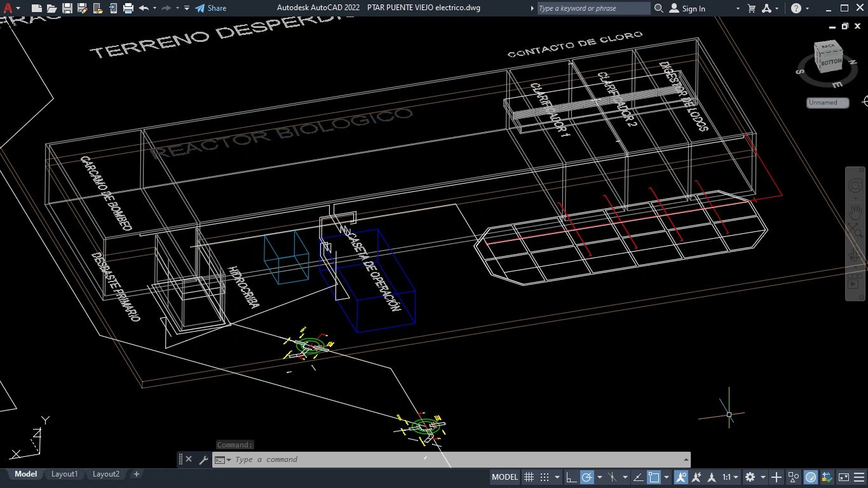Open the Autodesk App Store cart icon

pyautogui.click(x=752, y=8)
